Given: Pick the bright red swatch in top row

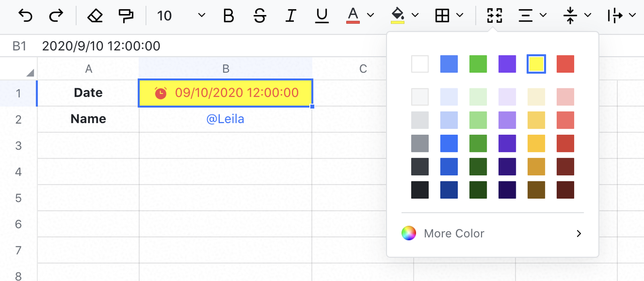Looking at the screenshot, I should (x=565, y=64).
